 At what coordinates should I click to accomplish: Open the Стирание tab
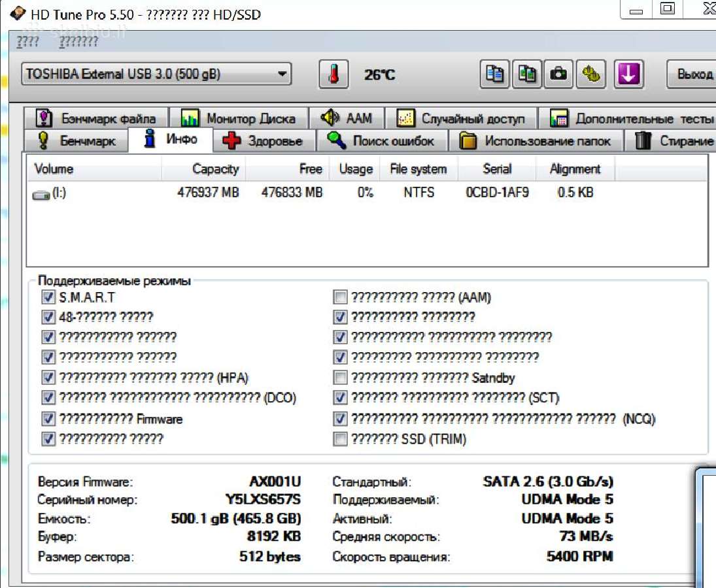[670, 140]
